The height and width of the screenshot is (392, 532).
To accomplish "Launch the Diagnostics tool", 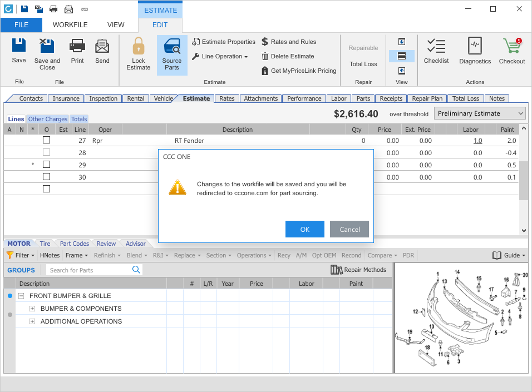I will [475, 47].
